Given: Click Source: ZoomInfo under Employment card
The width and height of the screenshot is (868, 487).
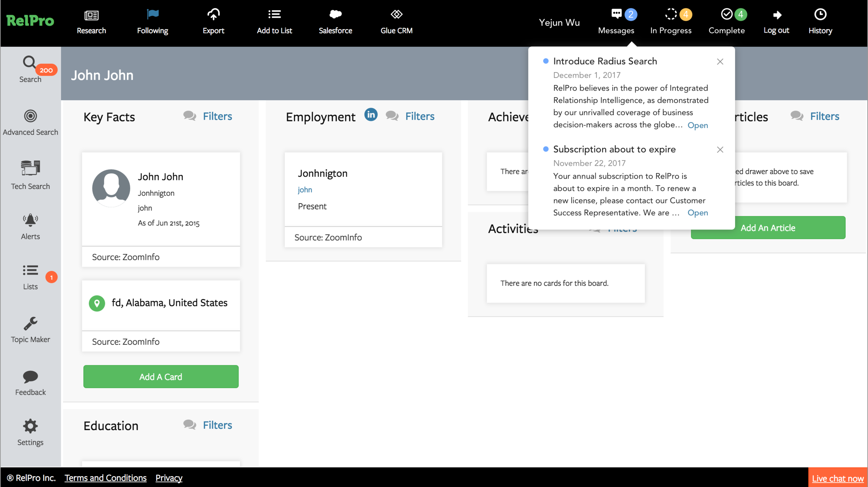Looking at the screenshot, I should click(328, 238).
